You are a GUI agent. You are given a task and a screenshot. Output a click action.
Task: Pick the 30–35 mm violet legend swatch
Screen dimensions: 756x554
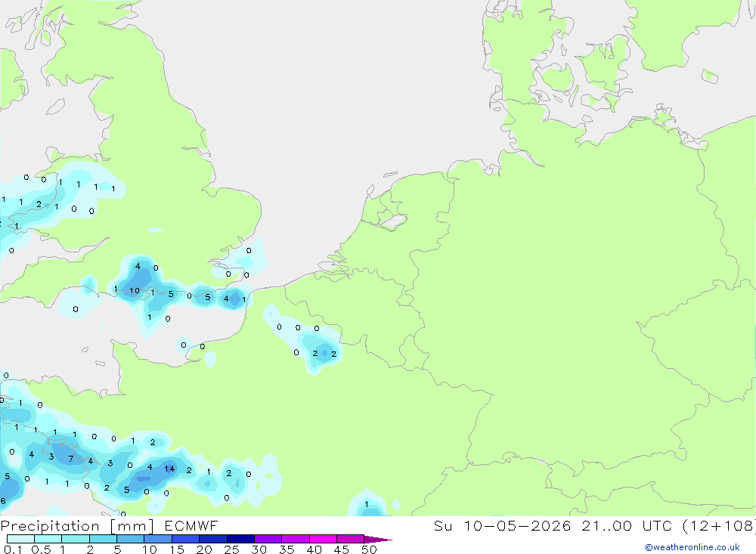coord(268,539)
